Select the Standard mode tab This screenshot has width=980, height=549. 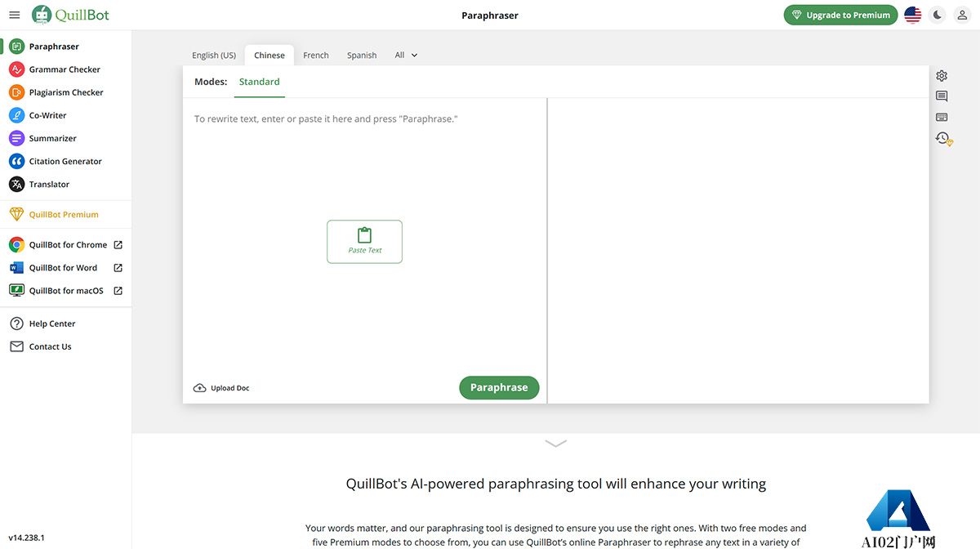point(260,82)
